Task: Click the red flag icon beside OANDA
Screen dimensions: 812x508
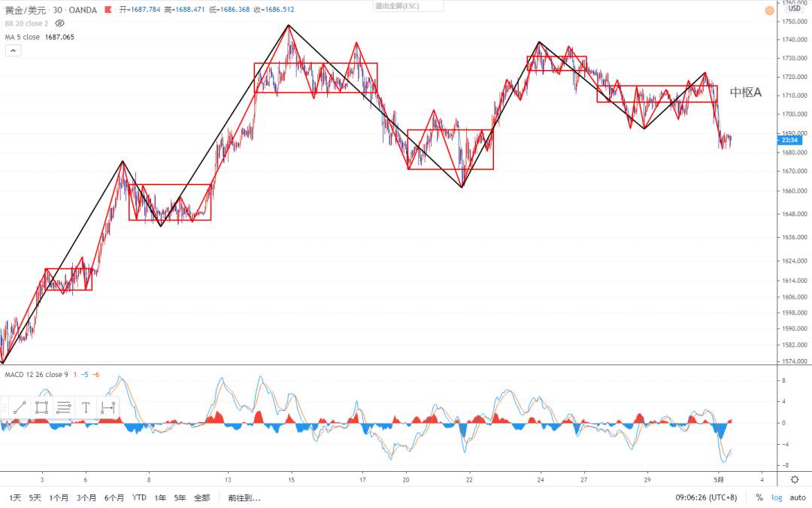Action: 108,9
